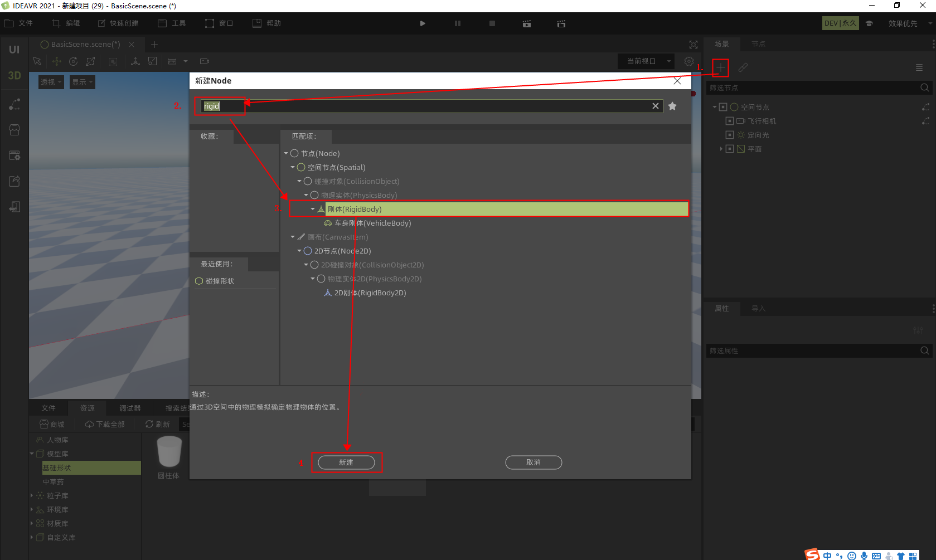Switch to the 导入 tab
Viewport: 936px width, 560px height.
pos(758,309)
